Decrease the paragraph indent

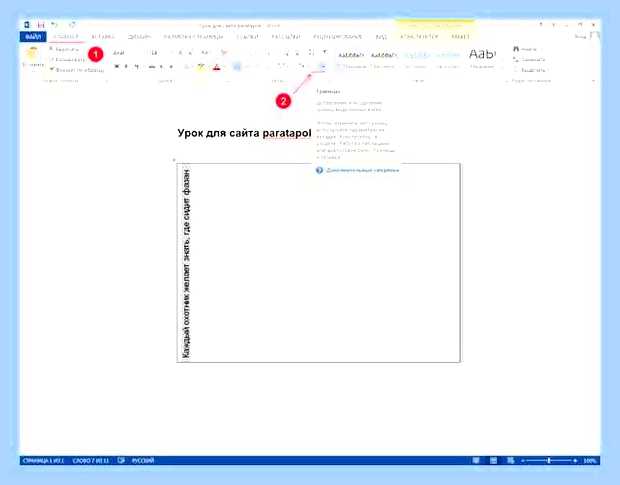tap(287, 53)
